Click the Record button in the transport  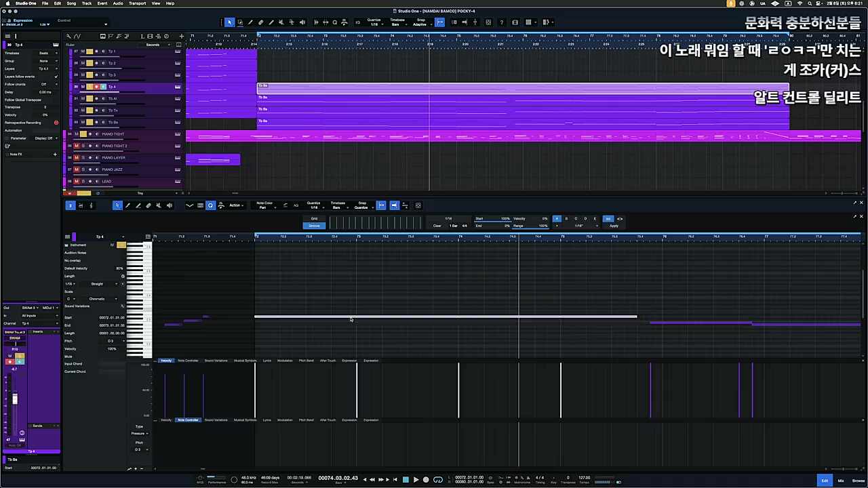click(x=426, y=480)
